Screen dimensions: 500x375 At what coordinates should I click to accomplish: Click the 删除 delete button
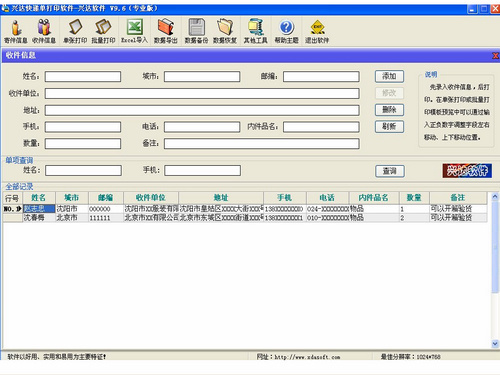tap(389, 110)
